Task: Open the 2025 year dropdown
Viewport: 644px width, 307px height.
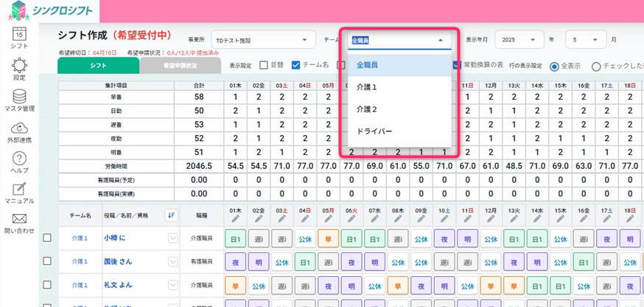Action: [x=519, y=40]
